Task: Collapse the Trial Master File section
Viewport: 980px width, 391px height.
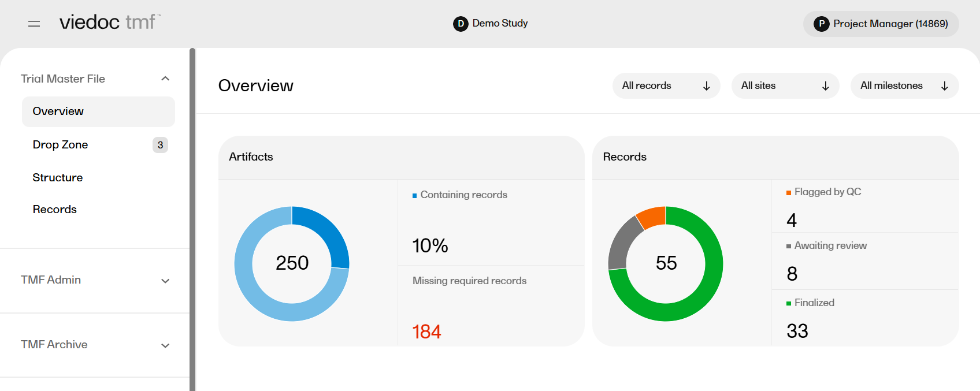Action: [165, 79]
